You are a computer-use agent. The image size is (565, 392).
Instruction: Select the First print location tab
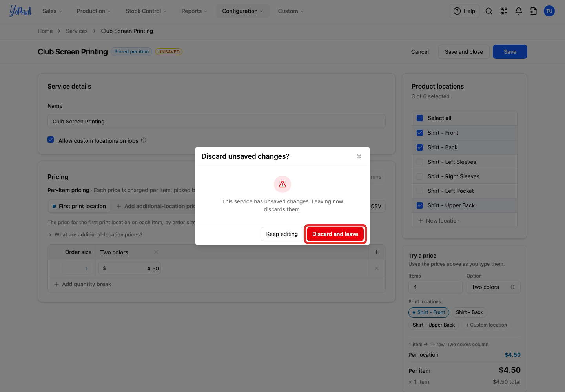coord(79,206)
